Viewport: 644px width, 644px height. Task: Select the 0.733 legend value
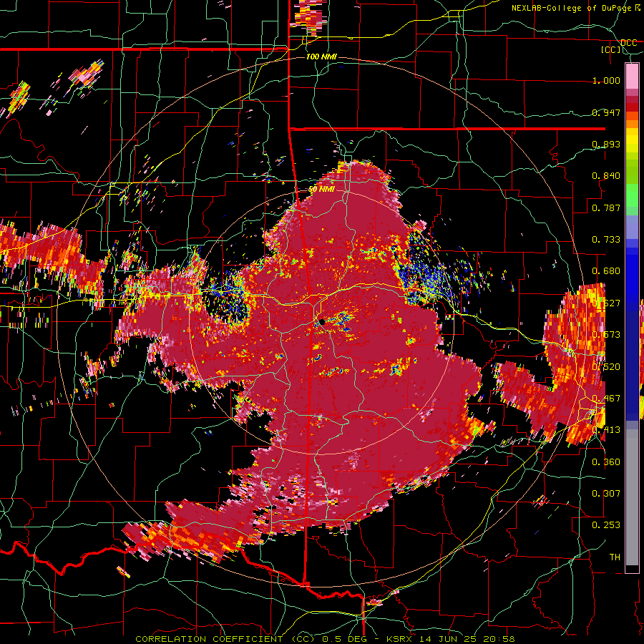point(606,239)
